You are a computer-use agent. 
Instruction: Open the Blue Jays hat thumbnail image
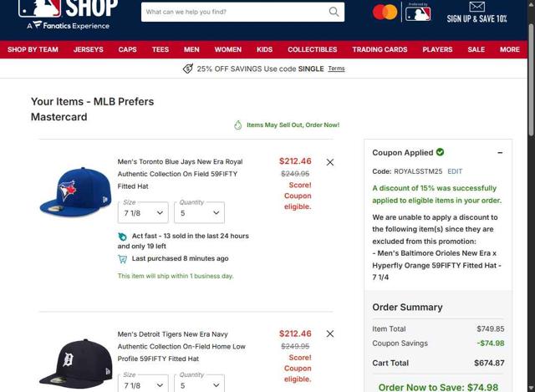[x=76, y=191]
